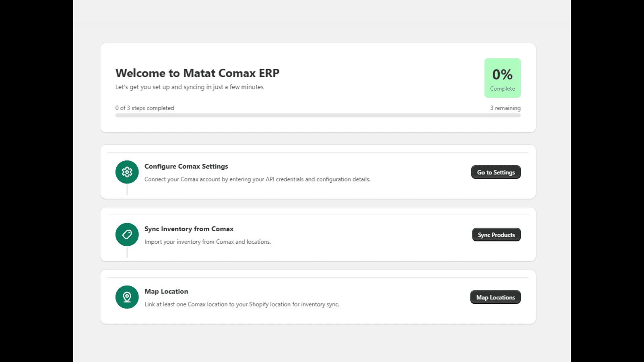The image size is (644, 362).
Task: Click the 'Import your inventory from Comax' description
Action: [207, 242]
